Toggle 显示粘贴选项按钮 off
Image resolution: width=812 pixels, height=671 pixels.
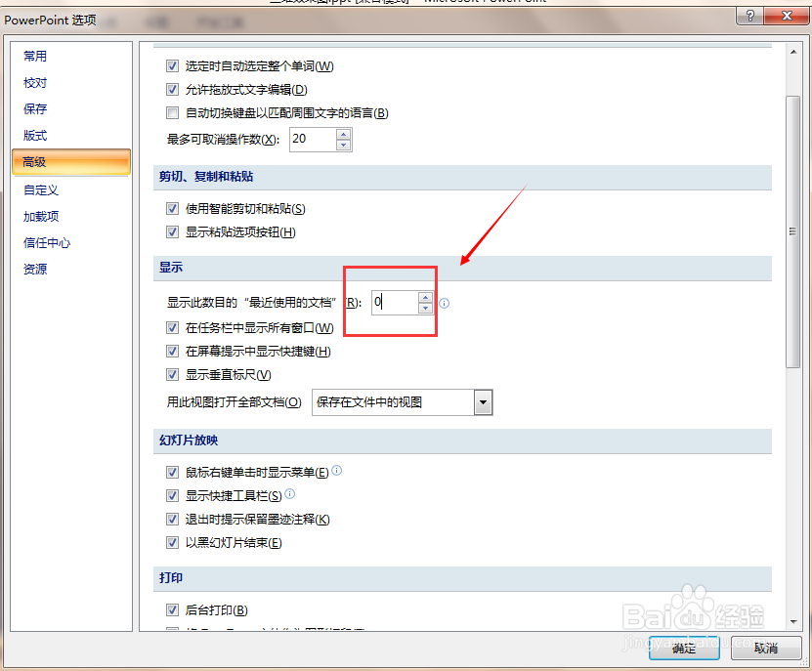[x=172, y=232]
